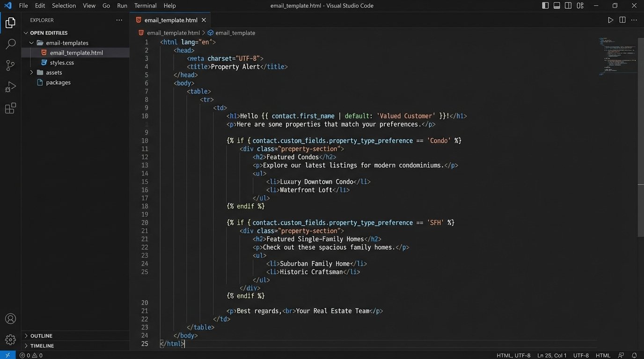
Task: Open the Terminal menu
Action: [x=145, y=6]
